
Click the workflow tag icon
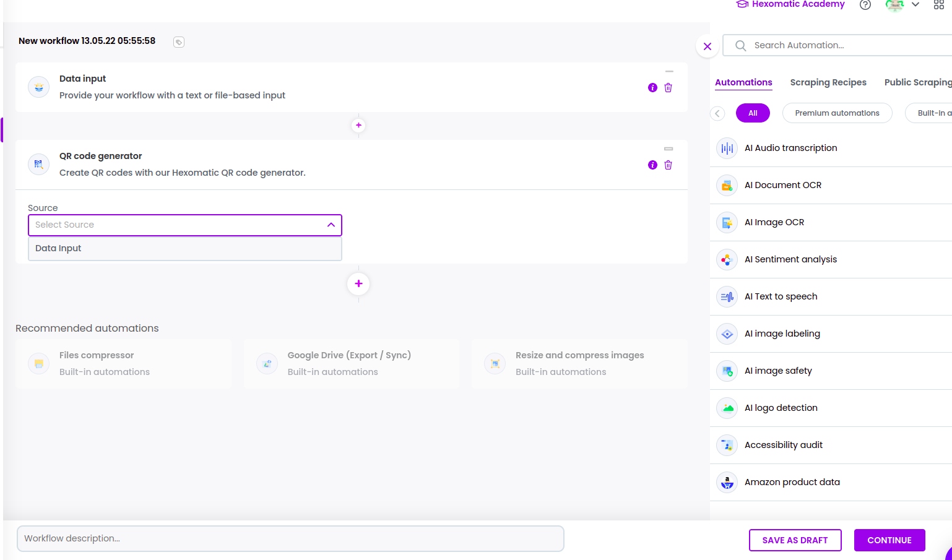[x=179, y=42]
